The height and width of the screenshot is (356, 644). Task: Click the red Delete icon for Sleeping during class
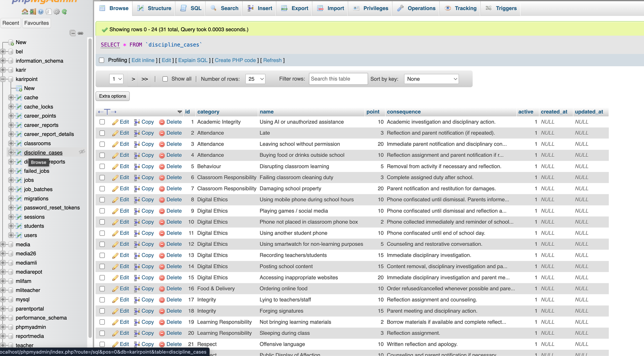(x=162, y=333)
